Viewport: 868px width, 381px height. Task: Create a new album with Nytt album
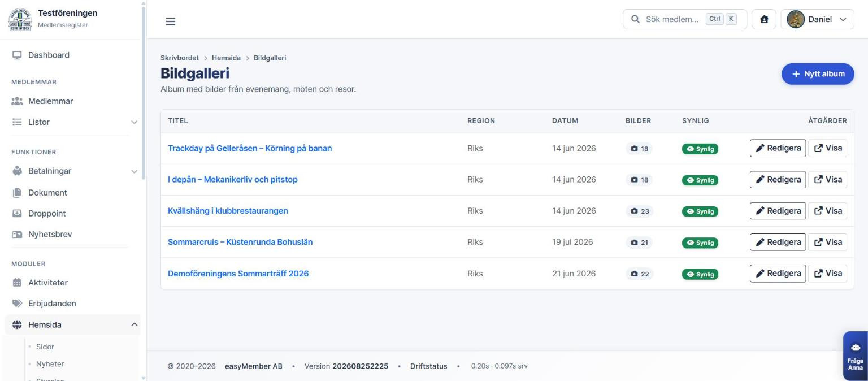point(818,74)
